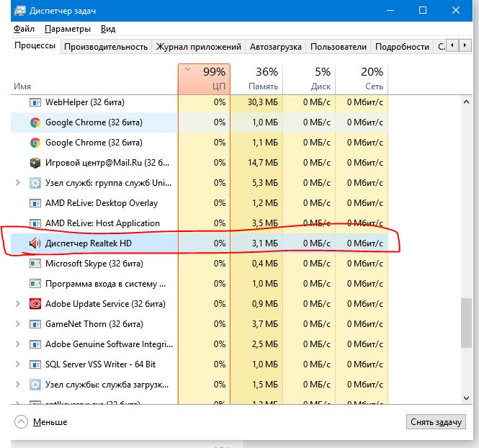Click the Узел служб: группа служб gear icon
This screenshot has width=479, height=448.
(35, 183)
